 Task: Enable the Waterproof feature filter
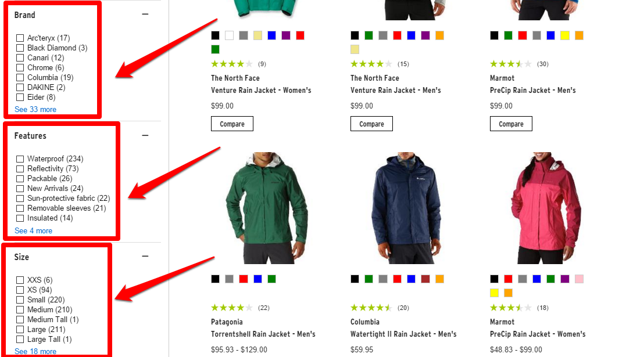pyautogui.click(x=20, y=159)
